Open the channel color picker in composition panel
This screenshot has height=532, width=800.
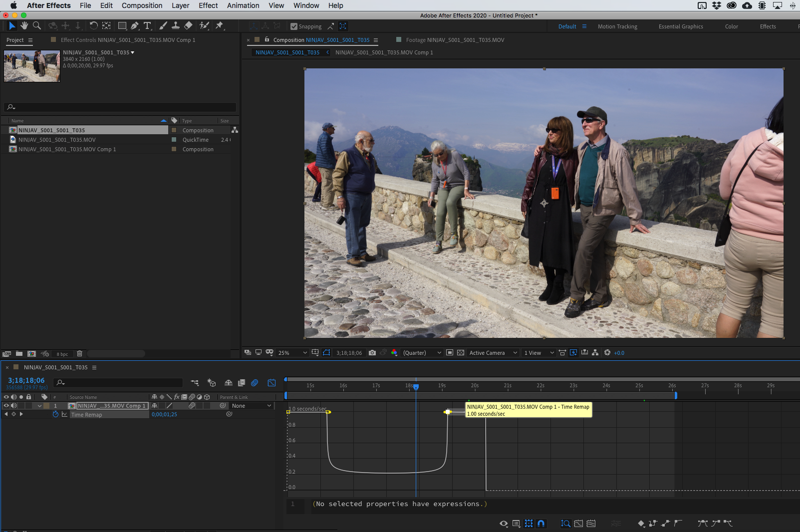point(394,352)
